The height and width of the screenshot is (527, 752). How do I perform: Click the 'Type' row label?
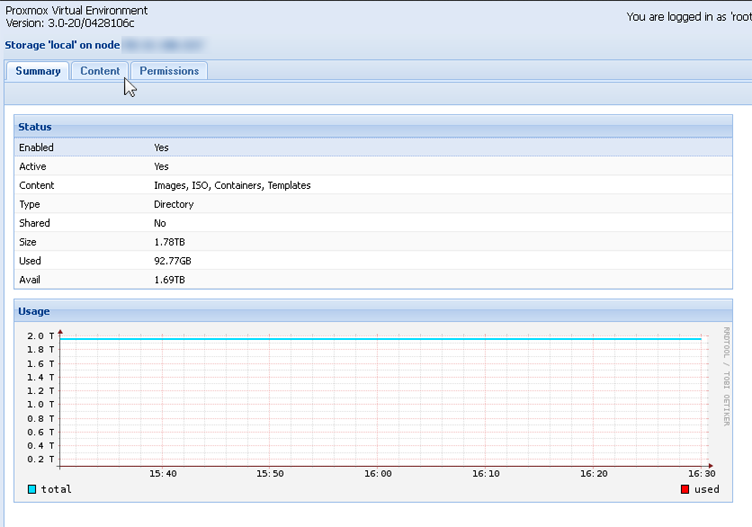(x=29, y=204)
